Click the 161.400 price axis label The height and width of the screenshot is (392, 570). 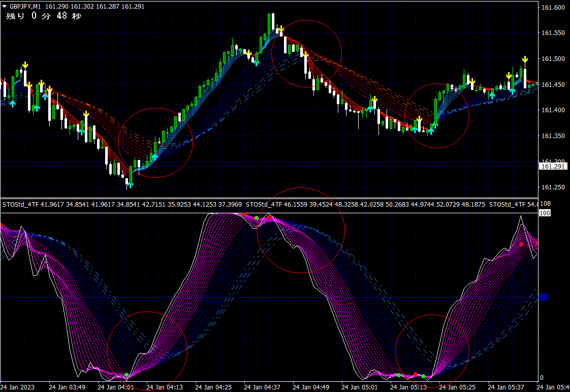pyautogui.click(x=553, y=110)
